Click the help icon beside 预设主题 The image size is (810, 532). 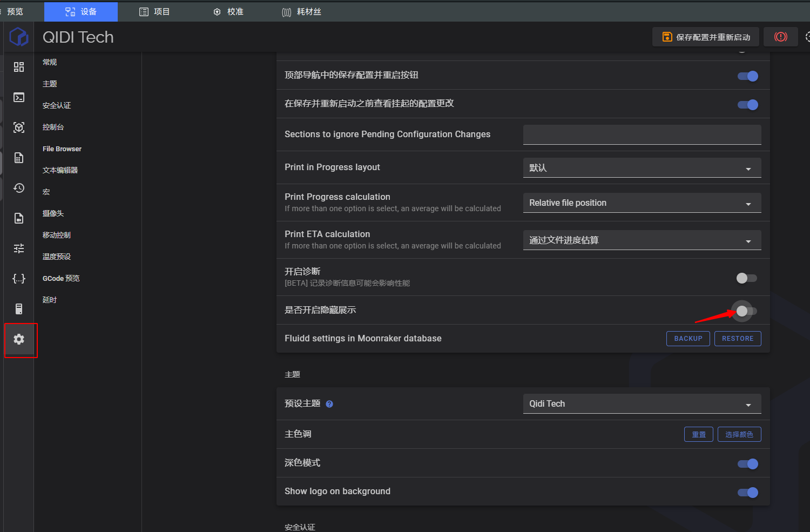click(329, 404)
